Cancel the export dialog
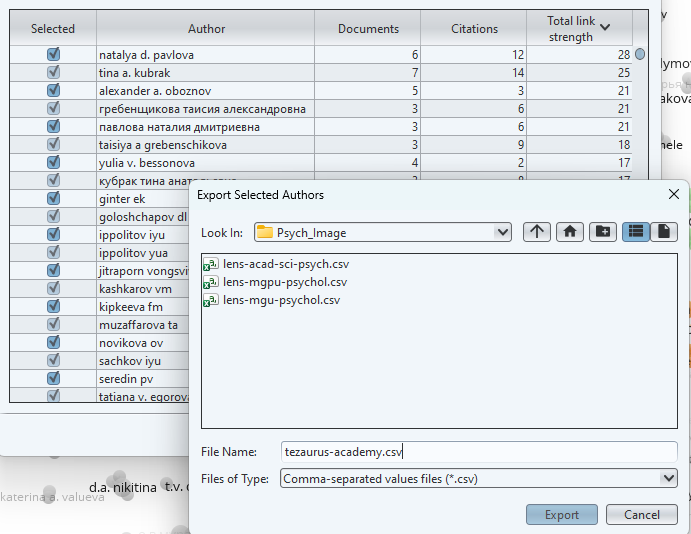691x534 pixels. (641, 515)
